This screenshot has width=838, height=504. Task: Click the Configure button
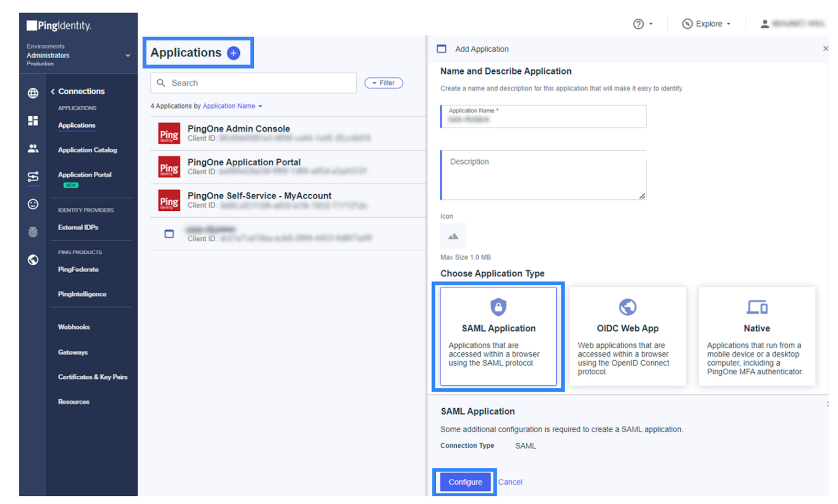pos(465,482)
